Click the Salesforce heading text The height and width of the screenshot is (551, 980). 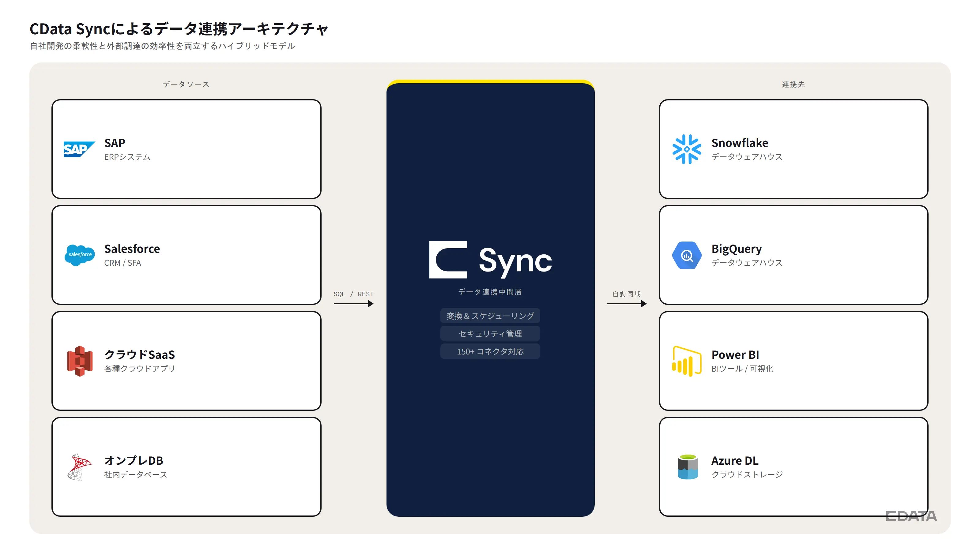point(132,249)
